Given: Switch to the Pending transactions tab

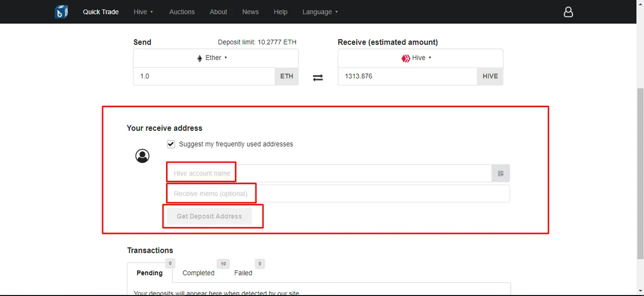Looking at the screenshot, I should [149, 273].
